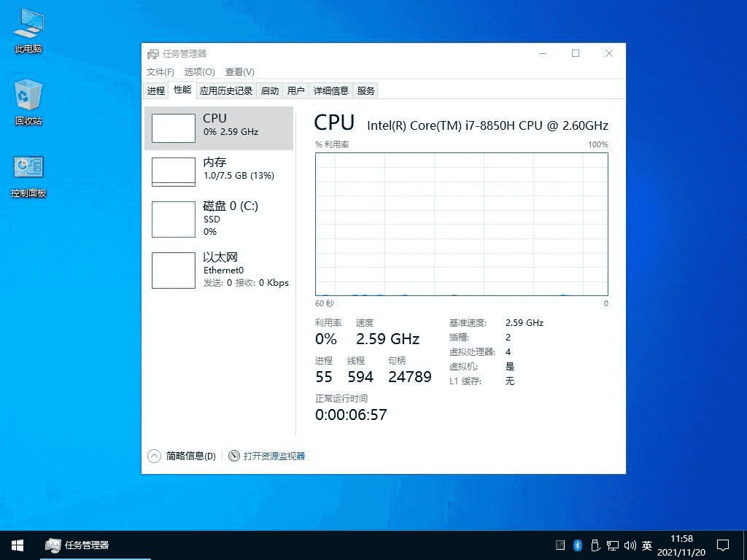Collapse details with 简略信息 chevron
Image resolution: width=747 pixels, height=560 pixels.
pos(154,455)
